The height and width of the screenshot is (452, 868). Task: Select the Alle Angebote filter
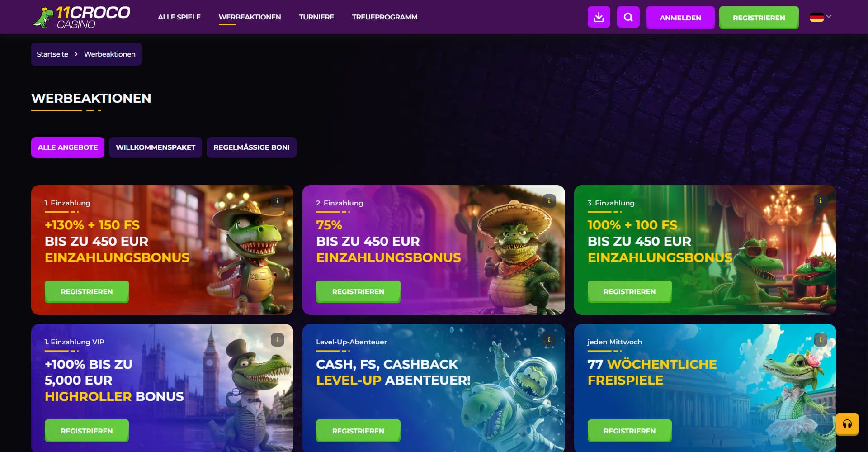coord(68,147)
